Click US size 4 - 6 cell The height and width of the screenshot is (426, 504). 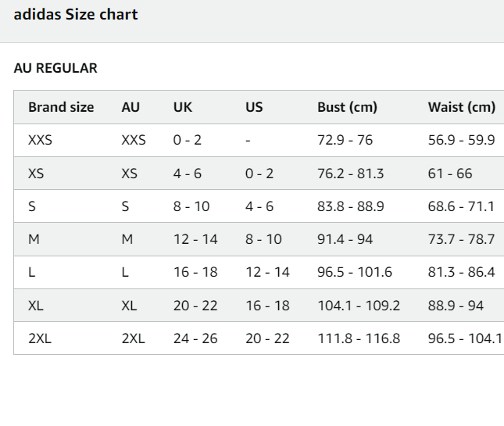pyautogui.click(x=259, y=206)
